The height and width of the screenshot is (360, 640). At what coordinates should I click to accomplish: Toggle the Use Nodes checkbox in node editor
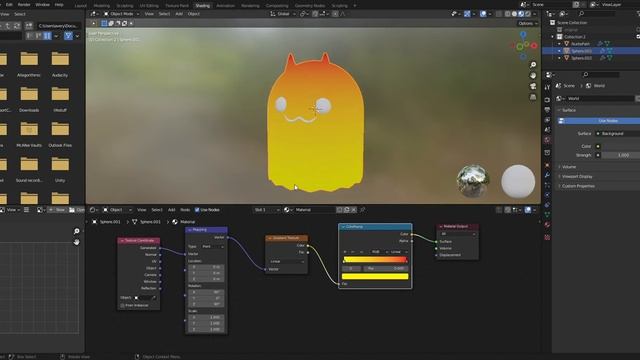pyautogui.click(x=197, y=210)
